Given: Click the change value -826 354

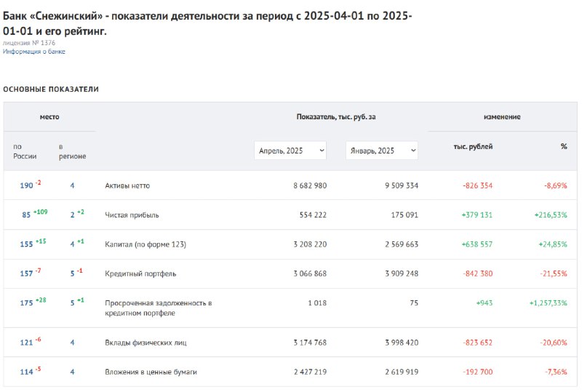Looking at the screenshot, I should (x=478, y=185).
